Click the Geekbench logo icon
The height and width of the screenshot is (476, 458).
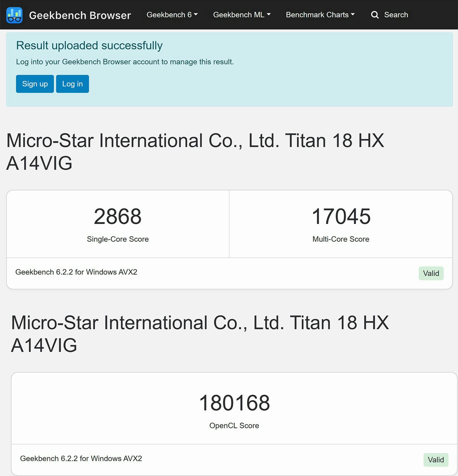[14, 15]
